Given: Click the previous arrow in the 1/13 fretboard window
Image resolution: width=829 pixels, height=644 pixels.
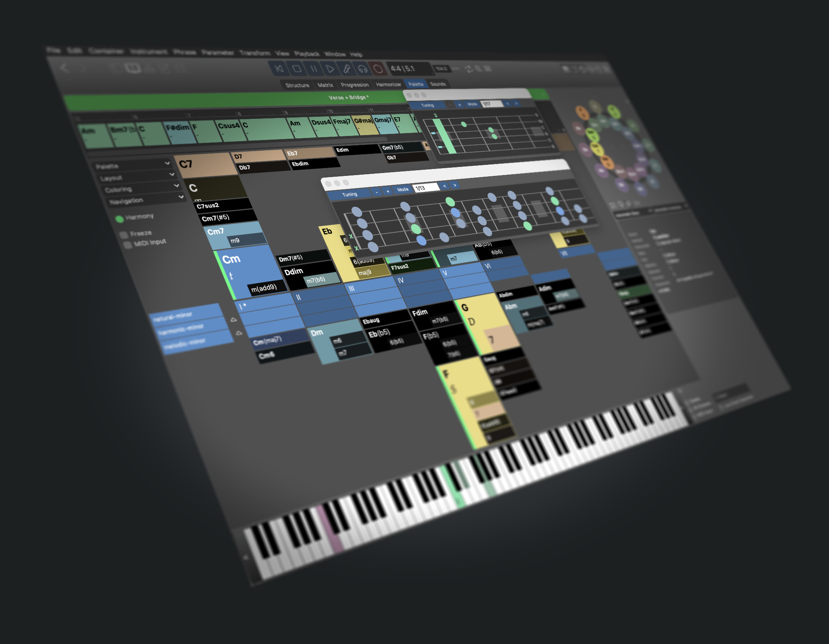Looking at the screenshot, I should point(444,186).
